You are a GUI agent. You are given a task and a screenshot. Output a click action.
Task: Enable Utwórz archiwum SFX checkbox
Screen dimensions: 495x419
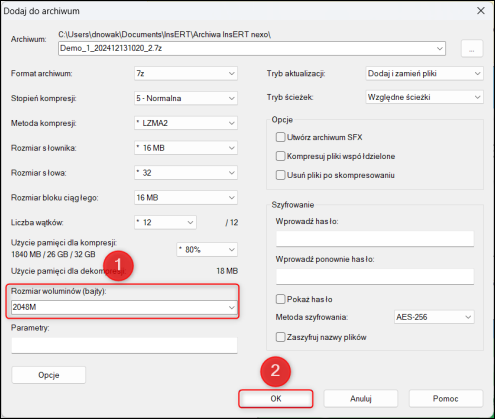tap(280, 137)
